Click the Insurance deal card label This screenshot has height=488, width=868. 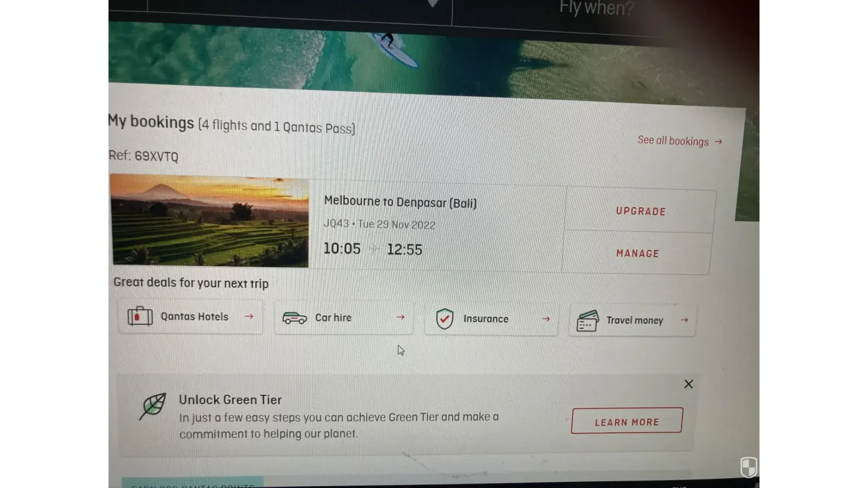(x=486, y=319)
